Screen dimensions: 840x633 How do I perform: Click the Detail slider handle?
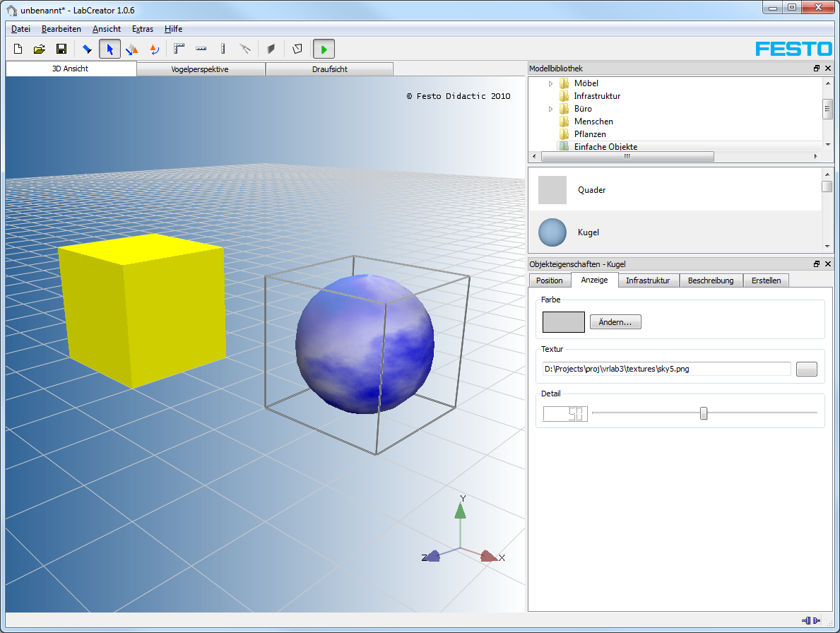point(704,413)
